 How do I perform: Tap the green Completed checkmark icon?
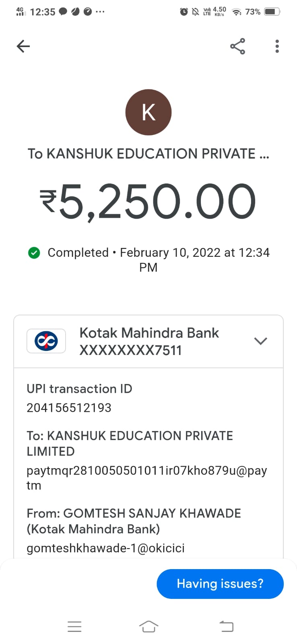click(34, 253)
